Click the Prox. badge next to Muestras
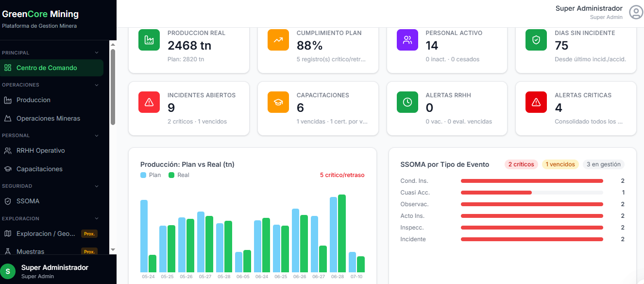Viewport: 644px width, 284px height. coord(89,252)
